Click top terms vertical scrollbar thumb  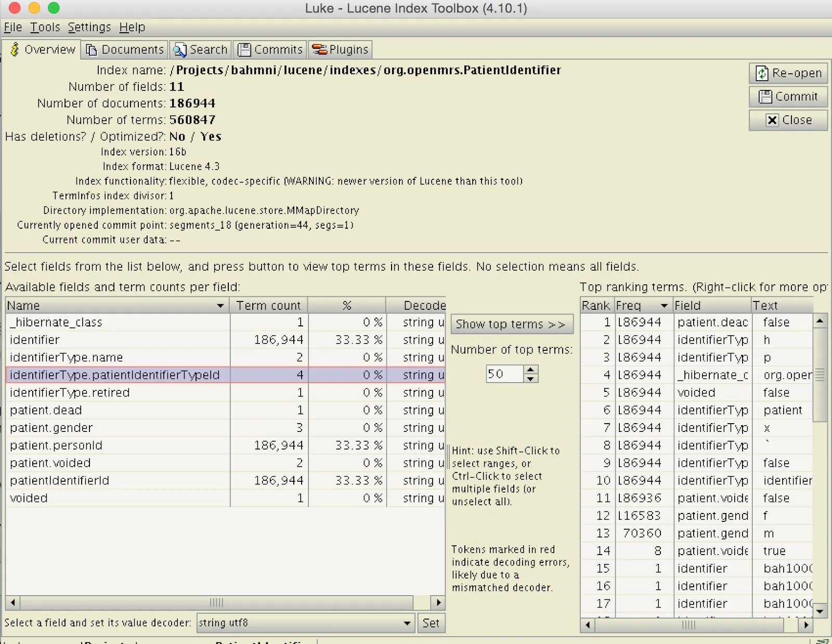click(x=820, y=375)
